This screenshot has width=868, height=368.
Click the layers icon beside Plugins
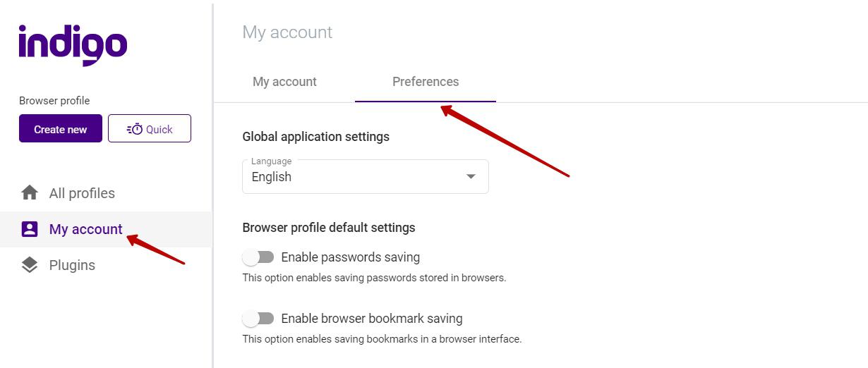30,265
